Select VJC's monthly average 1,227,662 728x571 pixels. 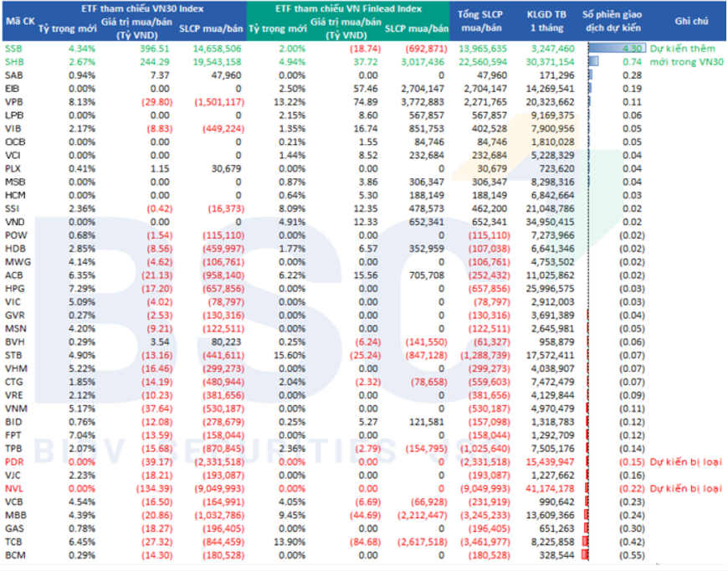(x=552, y=476)
